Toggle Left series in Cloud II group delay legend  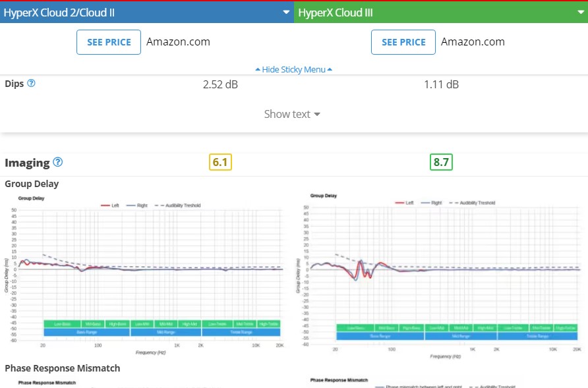pos(110,206)
